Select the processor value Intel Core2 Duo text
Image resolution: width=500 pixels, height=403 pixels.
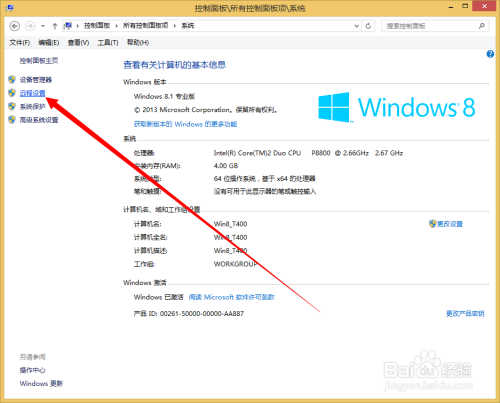click(308, 153)
